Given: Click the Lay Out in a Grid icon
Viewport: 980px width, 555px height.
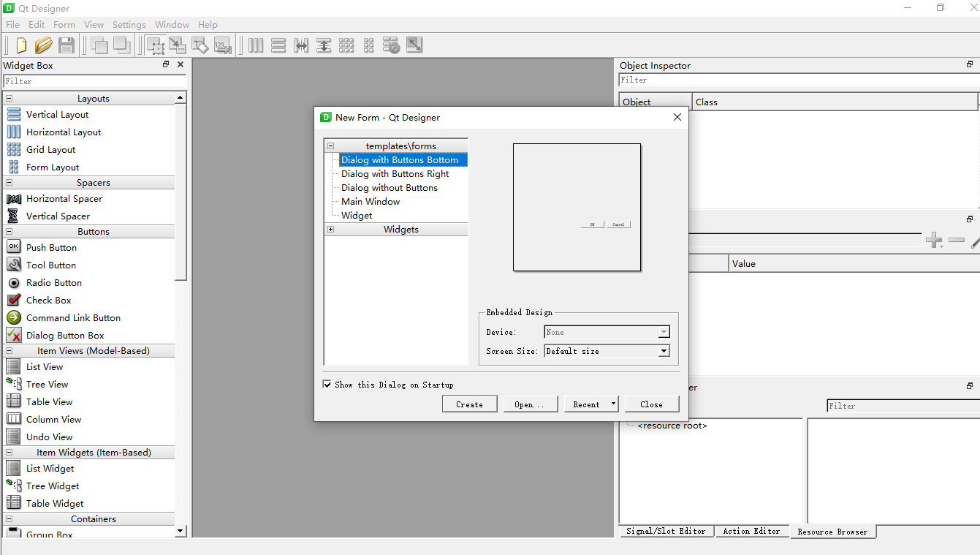Looking at the screenshot, I should 346,45.
